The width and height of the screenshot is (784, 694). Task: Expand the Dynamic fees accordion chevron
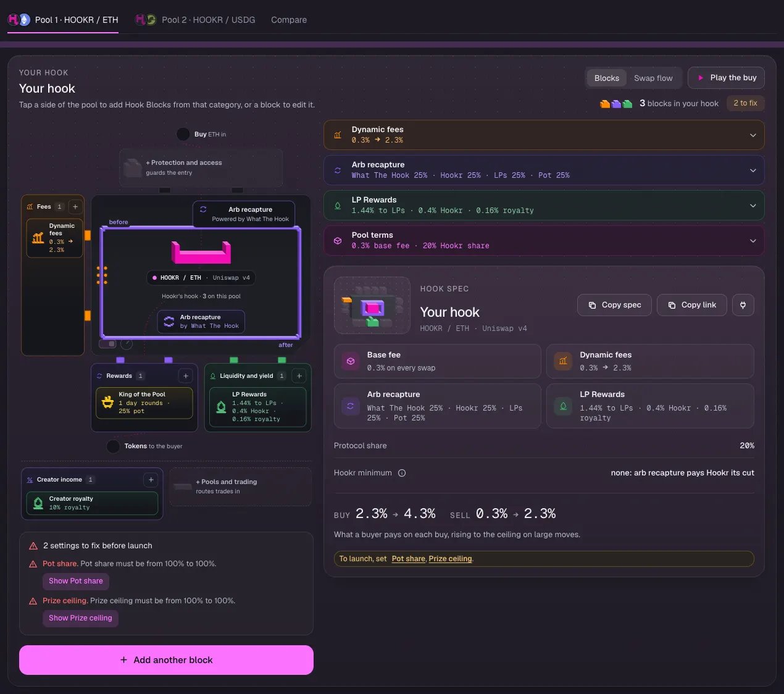pyautogui.click(x=753, y=135)
